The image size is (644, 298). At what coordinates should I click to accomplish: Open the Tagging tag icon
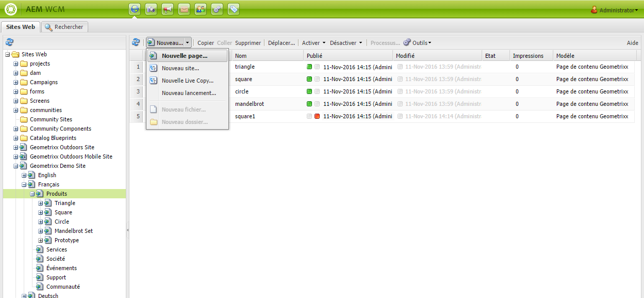point(234,9)
